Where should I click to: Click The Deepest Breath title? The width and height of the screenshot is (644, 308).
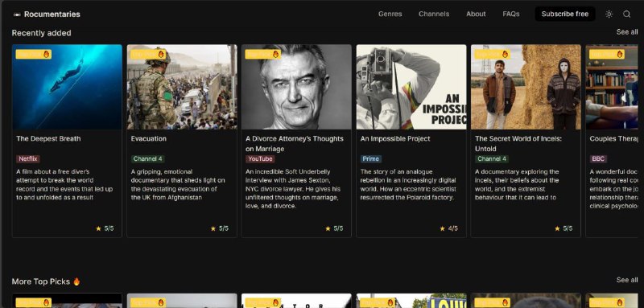tap(48, 138)
